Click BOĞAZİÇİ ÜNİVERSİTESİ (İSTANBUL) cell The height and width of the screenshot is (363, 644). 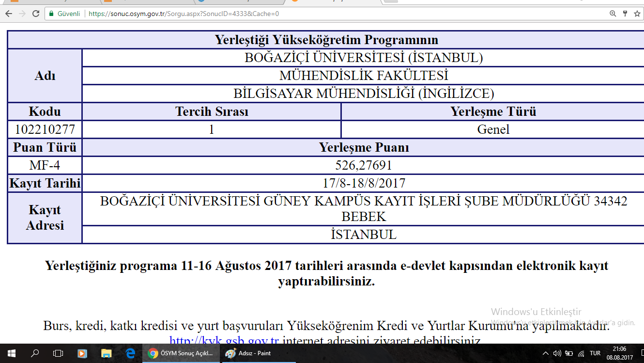click(x=363, y=58)
